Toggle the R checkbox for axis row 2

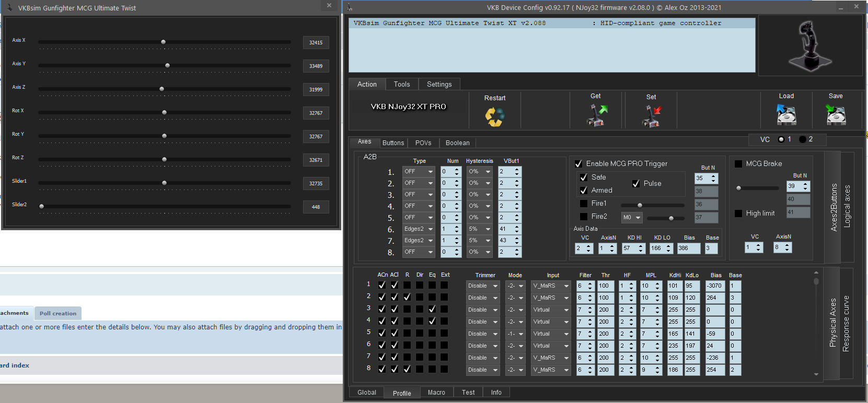tap(407, 297)
